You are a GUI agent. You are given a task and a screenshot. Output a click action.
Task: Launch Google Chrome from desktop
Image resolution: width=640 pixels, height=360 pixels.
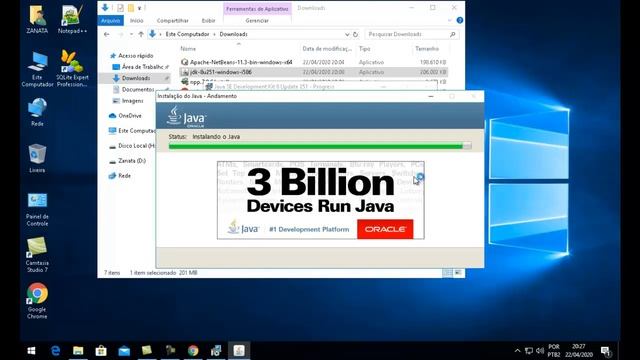pos(37,301)
